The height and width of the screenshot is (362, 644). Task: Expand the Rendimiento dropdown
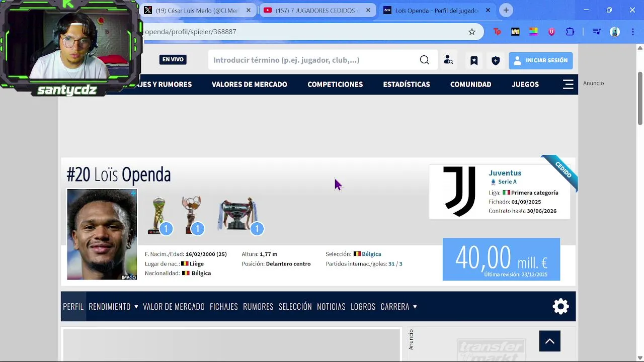tap(113, 307)
